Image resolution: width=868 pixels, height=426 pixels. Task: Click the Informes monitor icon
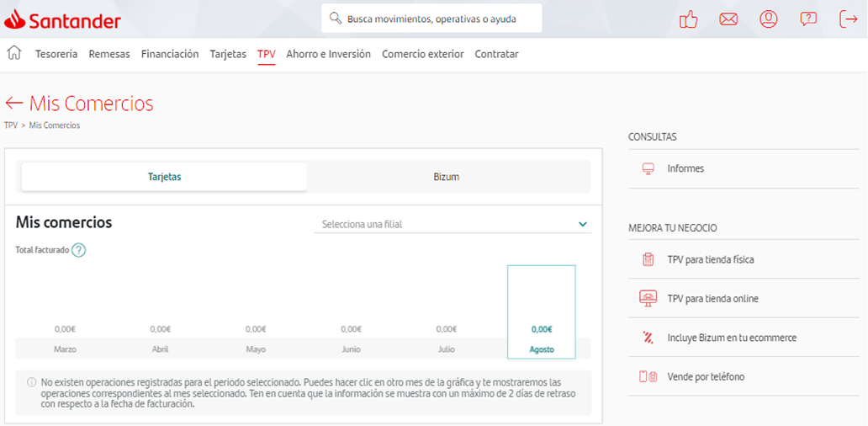(x=648, y=168)
